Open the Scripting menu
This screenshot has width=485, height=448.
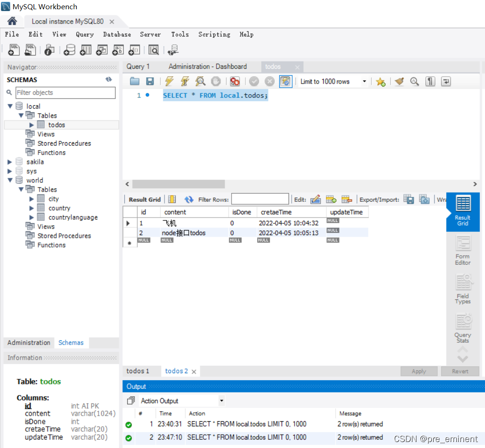[214, 34]
